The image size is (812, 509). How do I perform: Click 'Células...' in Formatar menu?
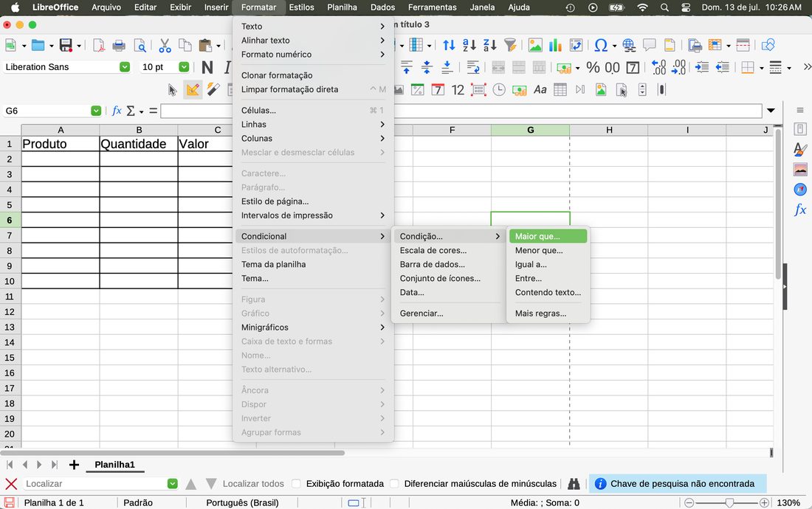click(313, 110)
